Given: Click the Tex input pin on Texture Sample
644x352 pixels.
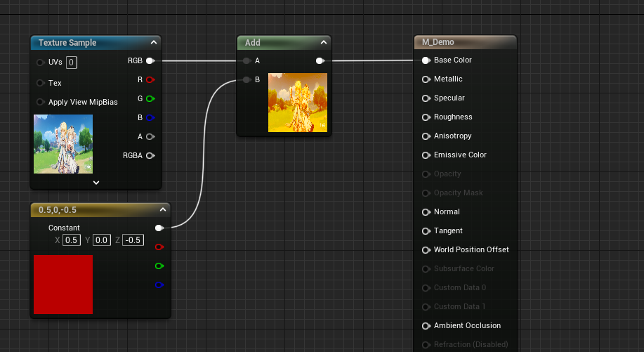Looking at the screenshot, I should (40, 83).
